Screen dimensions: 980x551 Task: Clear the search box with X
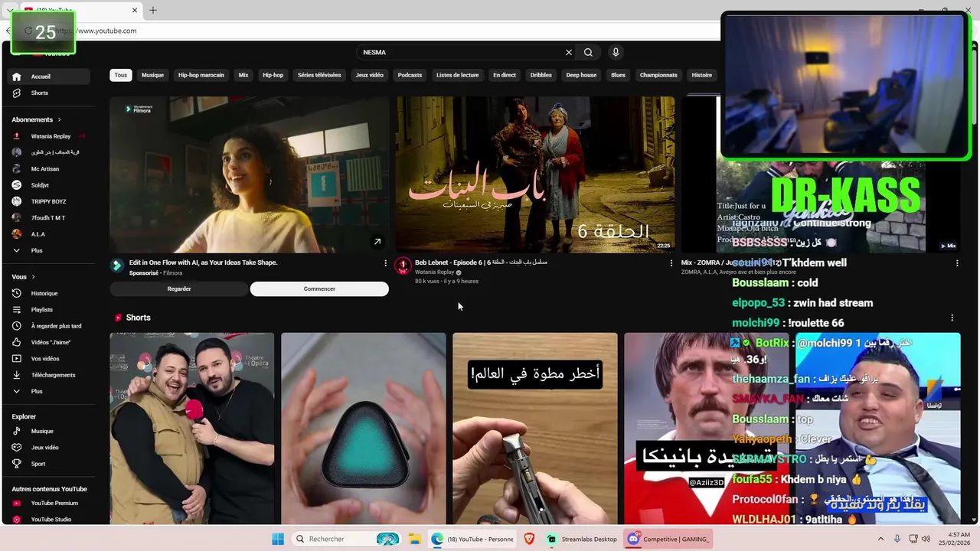[569, 52]
